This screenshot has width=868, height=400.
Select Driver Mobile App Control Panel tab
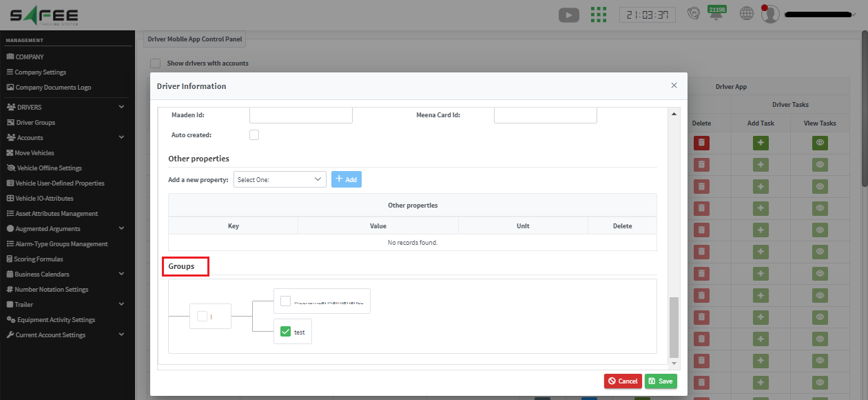click(x=194, y=40)
